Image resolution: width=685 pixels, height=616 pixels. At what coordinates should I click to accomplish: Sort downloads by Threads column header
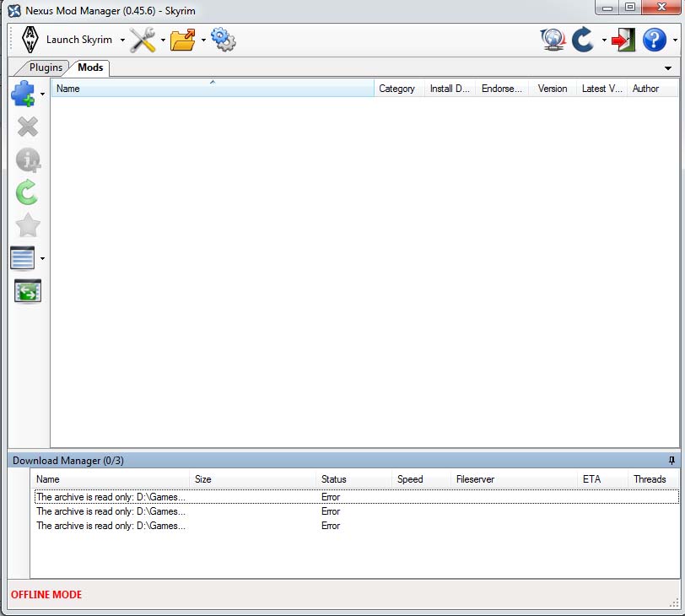click(654, 479)
